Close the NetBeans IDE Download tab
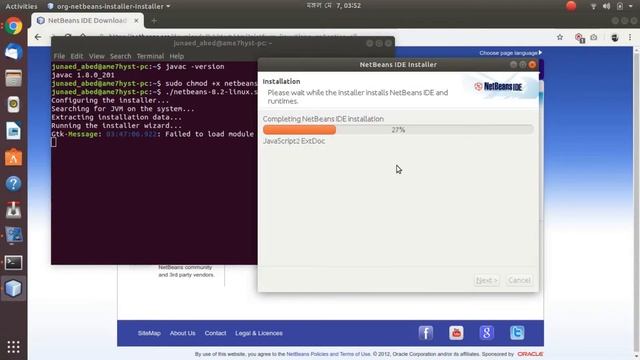The width and height of the screenshot is (640, 360). (136, 20)
